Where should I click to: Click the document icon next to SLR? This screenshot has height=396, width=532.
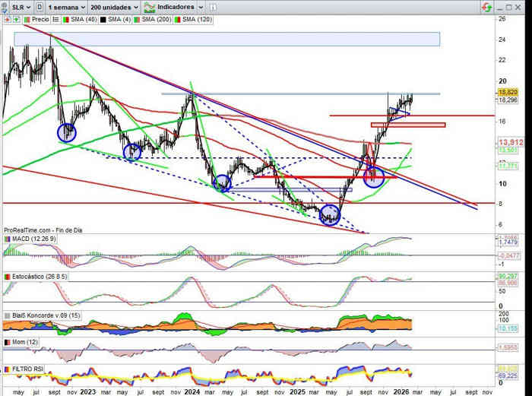[x=38, y=5]
